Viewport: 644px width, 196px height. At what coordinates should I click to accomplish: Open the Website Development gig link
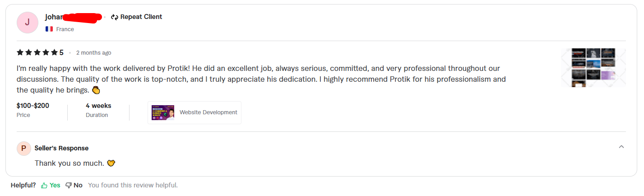(x=208, y=112)
